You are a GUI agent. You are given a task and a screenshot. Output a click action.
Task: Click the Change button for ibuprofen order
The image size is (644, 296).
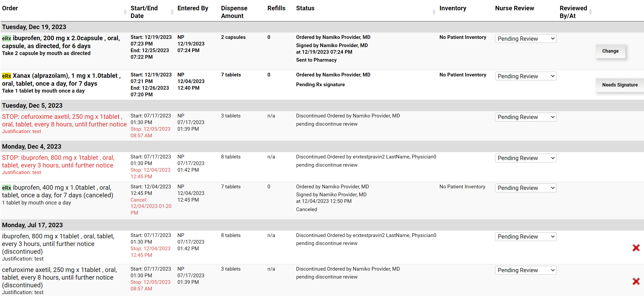point(610,51)
